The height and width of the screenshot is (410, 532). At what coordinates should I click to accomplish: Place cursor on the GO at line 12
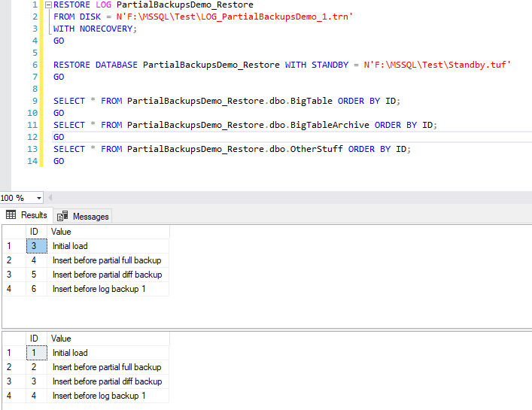[59, 137]
